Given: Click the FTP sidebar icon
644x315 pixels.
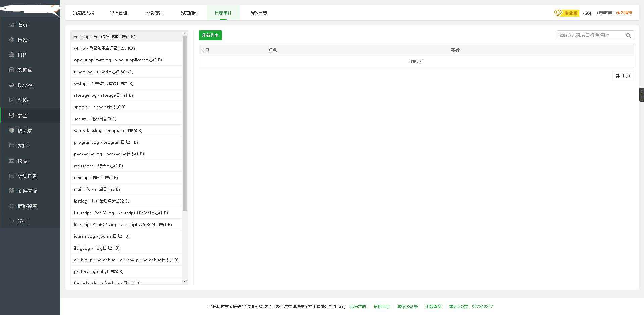Looking at the screenshot, I should coord(12,55).
